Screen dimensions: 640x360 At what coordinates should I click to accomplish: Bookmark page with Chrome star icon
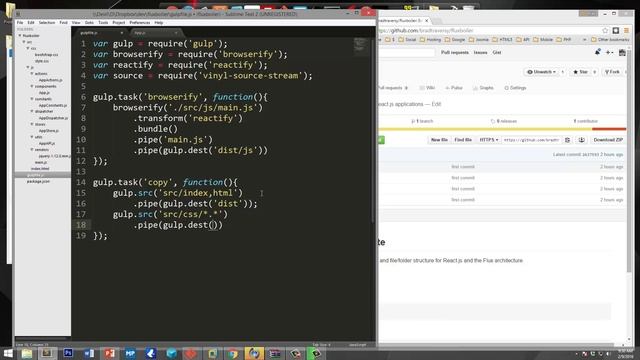(x=605, y=31)
